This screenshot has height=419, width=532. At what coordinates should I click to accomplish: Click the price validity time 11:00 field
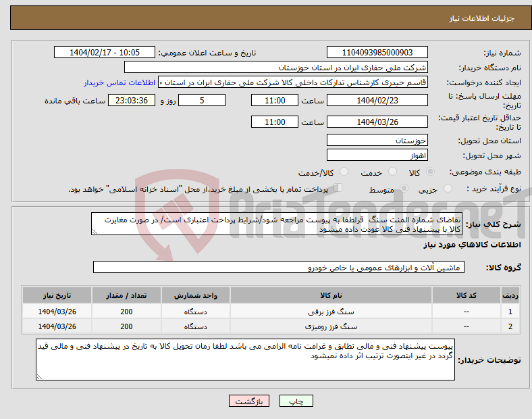click(x=275, y=122)
